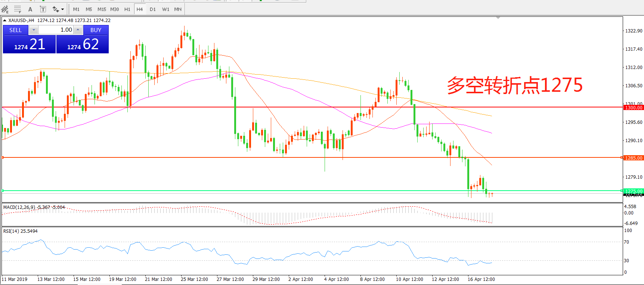Click the Arrows objects icon

pyautogui.click(x=56, y=9)
